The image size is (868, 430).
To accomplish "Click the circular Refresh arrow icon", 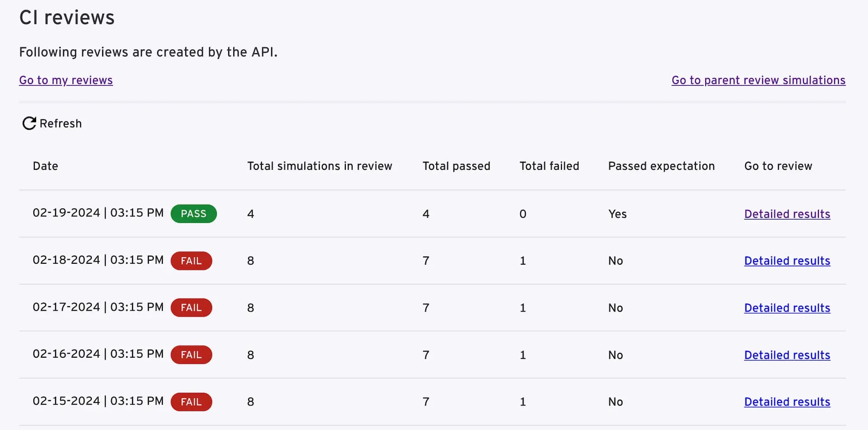I will click(29, 123).
